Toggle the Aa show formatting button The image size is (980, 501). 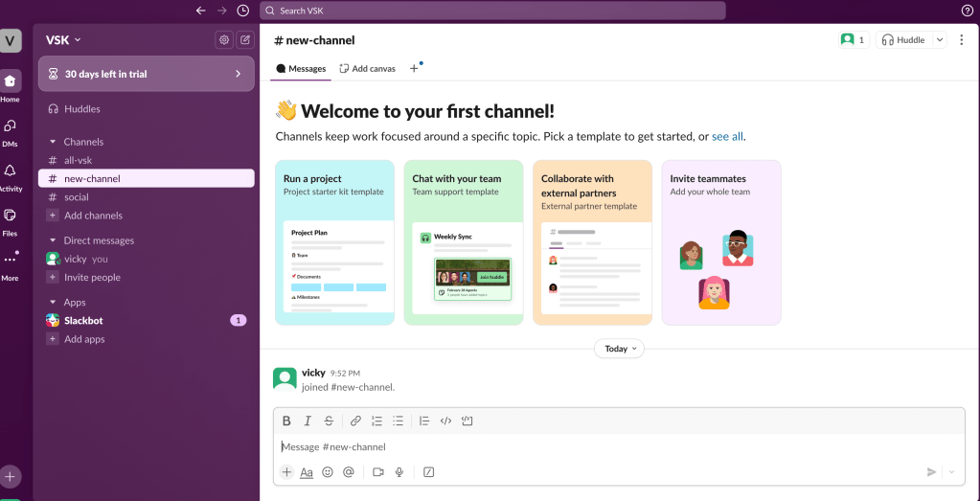(x=307, y=472)
